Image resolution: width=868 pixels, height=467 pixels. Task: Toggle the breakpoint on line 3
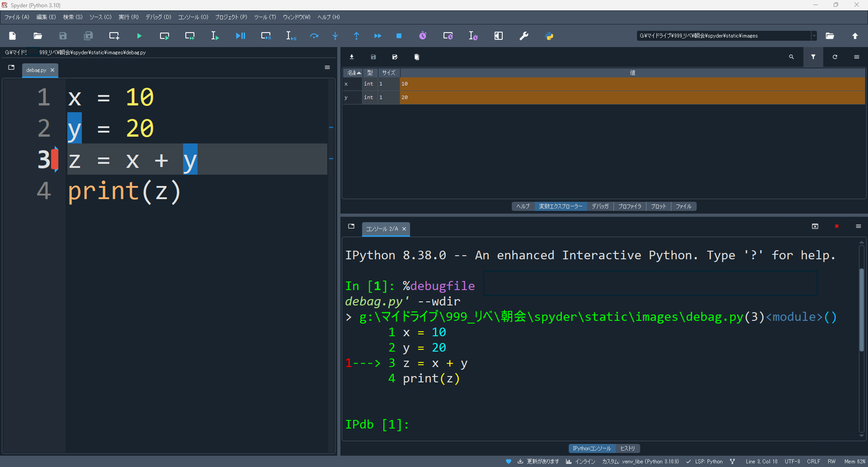click(54, 159)
